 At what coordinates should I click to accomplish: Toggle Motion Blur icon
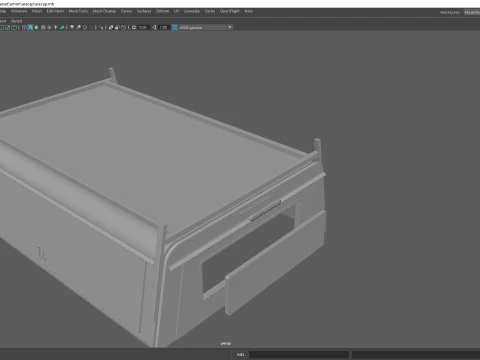pyautogui.click(x=78, y=27)
